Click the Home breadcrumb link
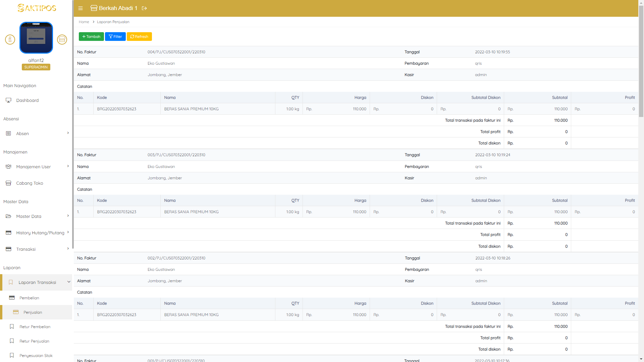Screen dimensions: 644x362 point(84,22)
